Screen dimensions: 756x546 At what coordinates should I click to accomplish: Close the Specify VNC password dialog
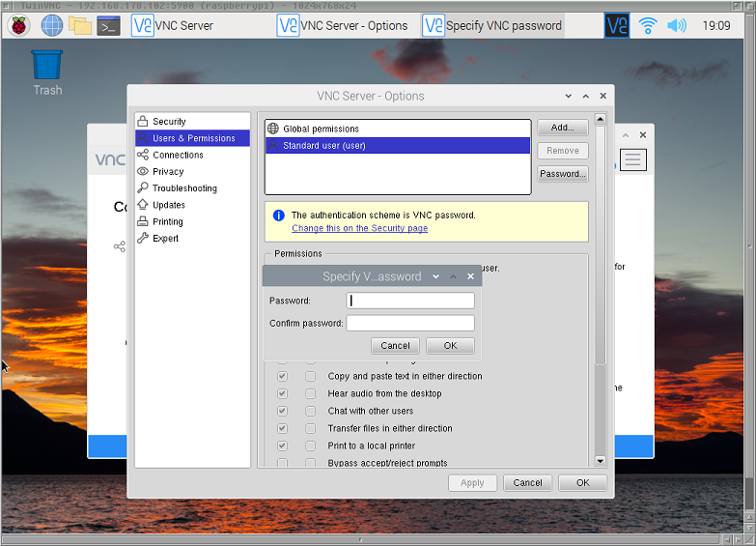coord(470,276)
